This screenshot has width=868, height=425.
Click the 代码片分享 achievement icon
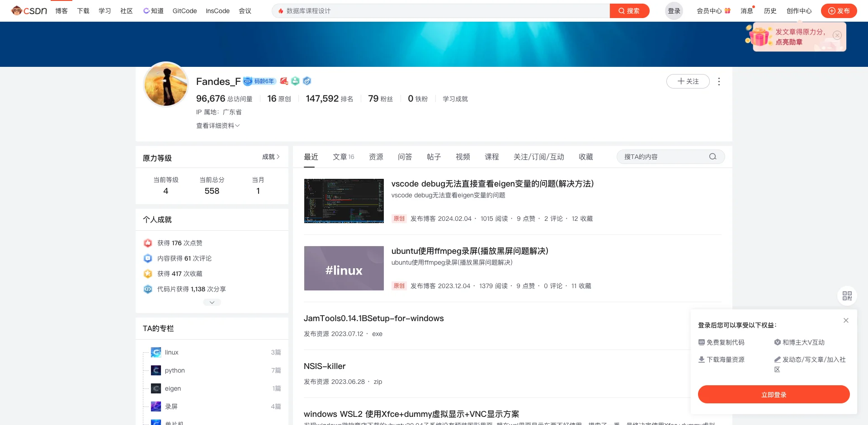pos(148,289)
